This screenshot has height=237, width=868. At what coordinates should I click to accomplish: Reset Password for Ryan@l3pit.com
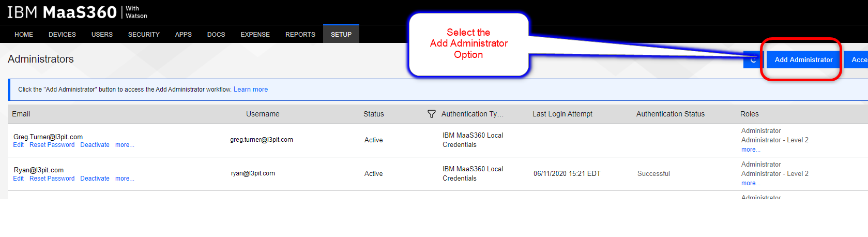pyautogui.click(x=52, y=179)
